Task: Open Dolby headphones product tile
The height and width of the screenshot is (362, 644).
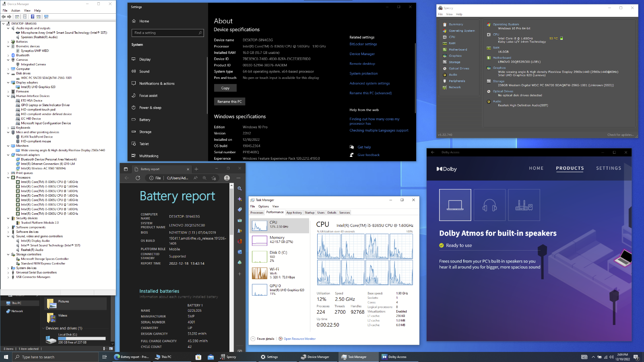Action: (x=489, y=205)
